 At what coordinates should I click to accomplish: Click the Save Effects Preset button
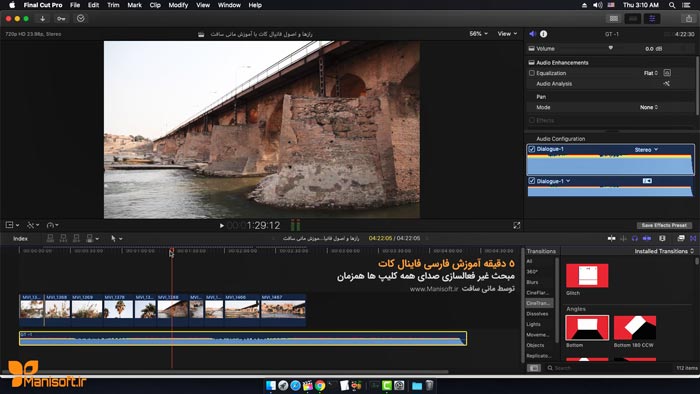[x=664, y=225]
